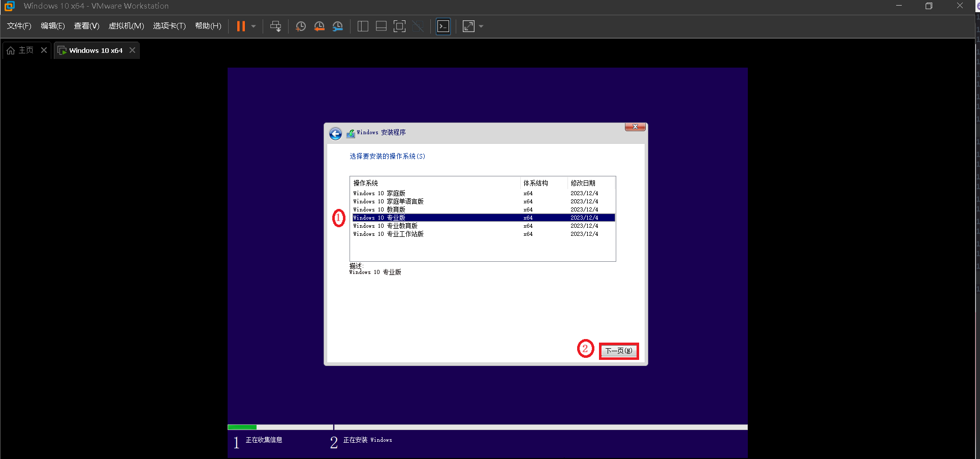Expand the power options dropdown arrow

[x=254, y=26]
